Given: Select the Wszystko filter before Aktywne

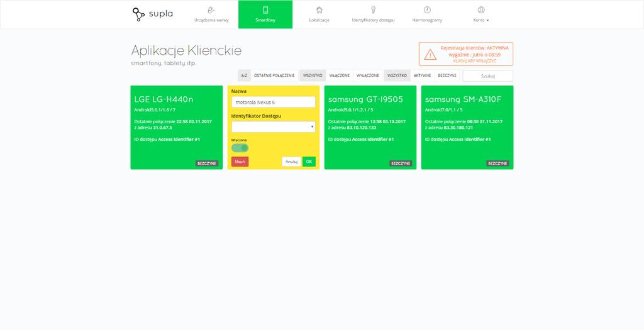Looking at the screenshot, I should click(397, 75).
